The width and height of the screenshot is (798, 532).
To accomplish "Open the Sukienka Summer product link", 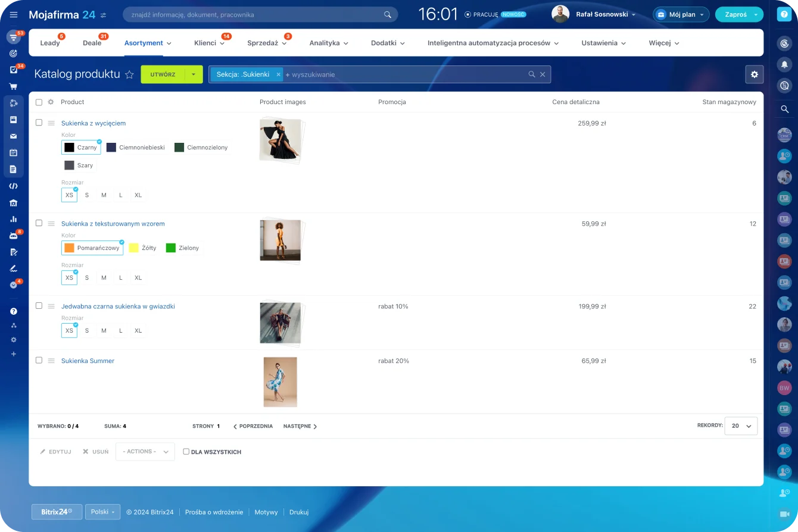I will [88, 361].
